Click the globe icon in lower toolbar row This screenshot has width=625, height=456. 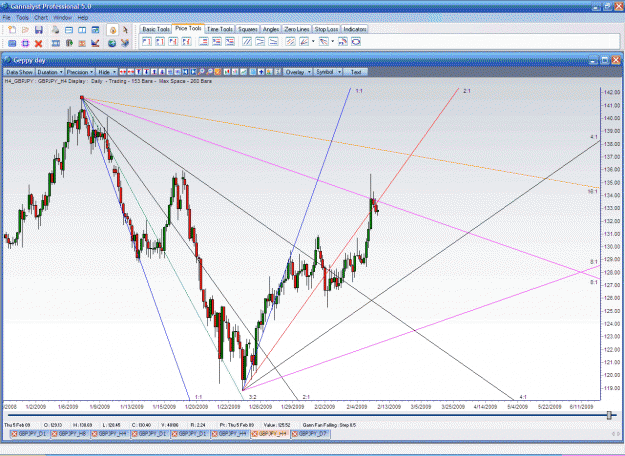click(112, 43)
